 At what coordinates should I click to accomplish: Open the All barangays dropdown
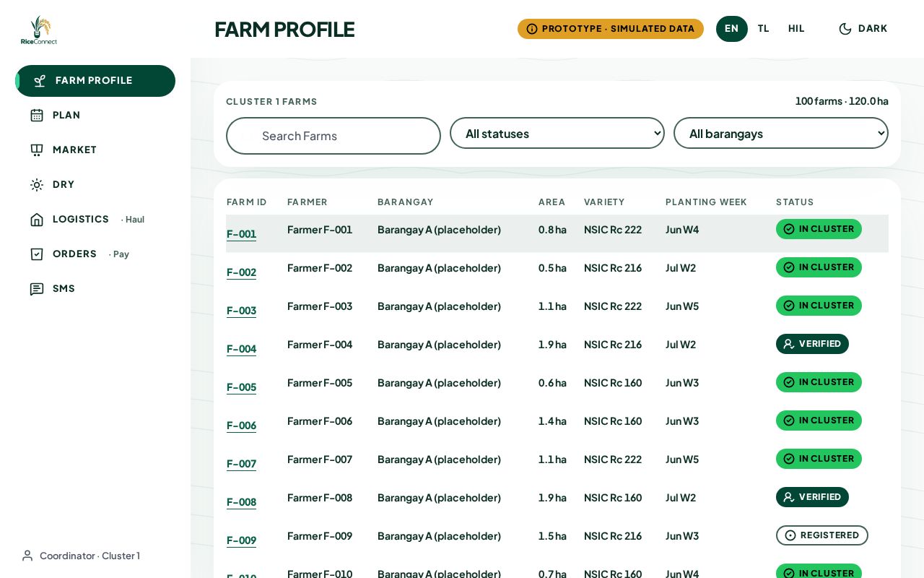781,133
